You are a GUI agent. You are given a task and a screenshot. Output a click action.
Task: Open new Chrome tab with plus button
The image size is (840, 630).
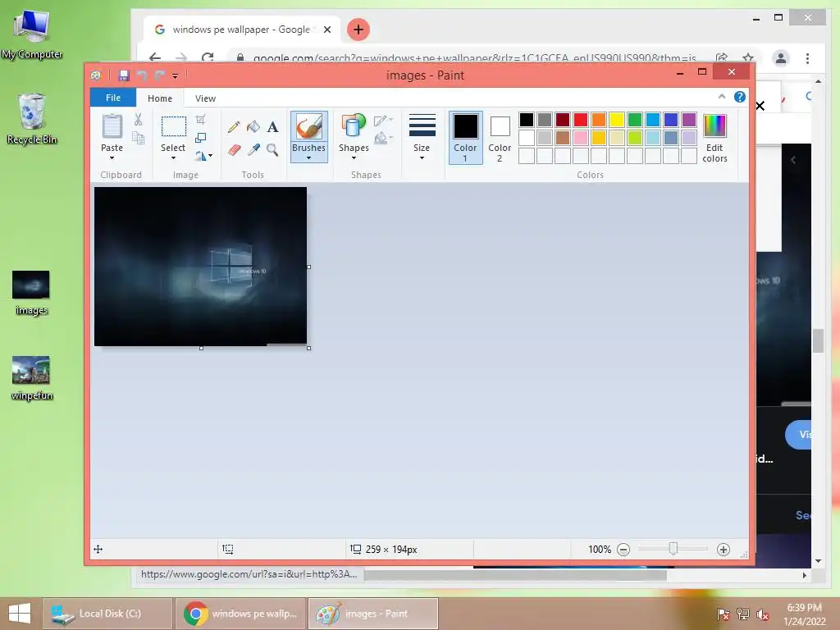coord(358,30)
